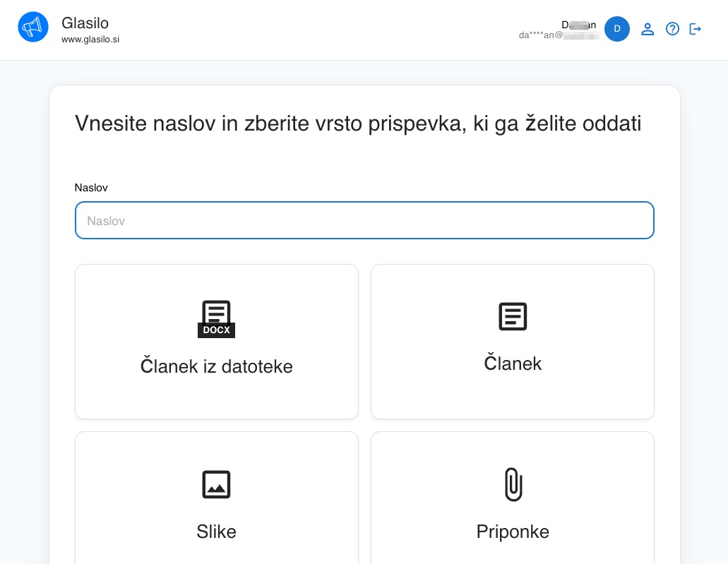The height and width of the screenshot is (564, 728).
Task: Click the heading 'Vnesite naslov in zberite vrsto prispevka'
Action: coord(358,124)
